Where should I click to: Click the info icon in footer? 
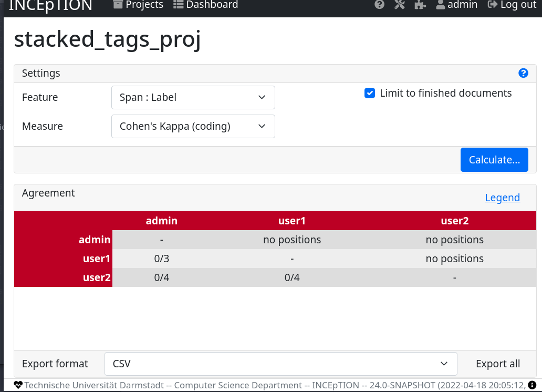click(x=532, y=385)
